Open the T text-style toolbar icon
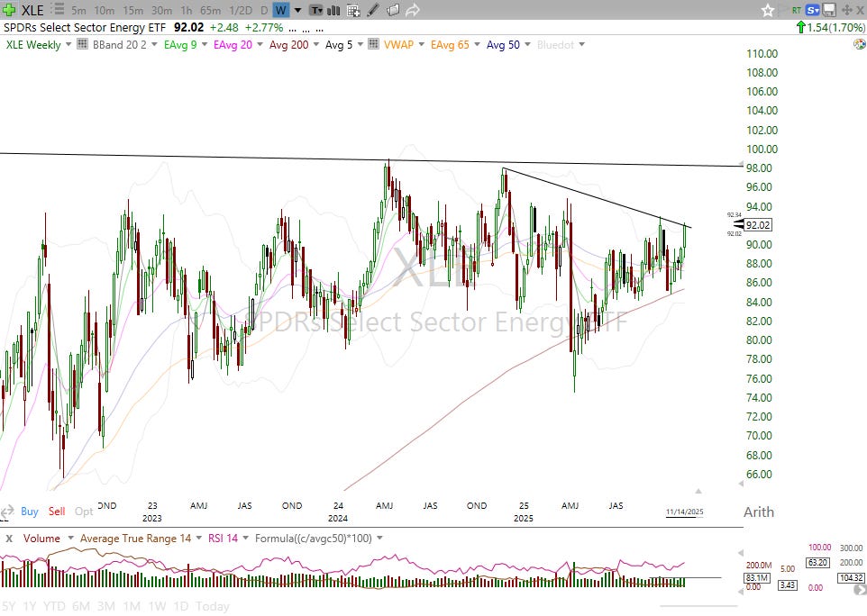Screen dimensions: 867x616 [316, 10]
